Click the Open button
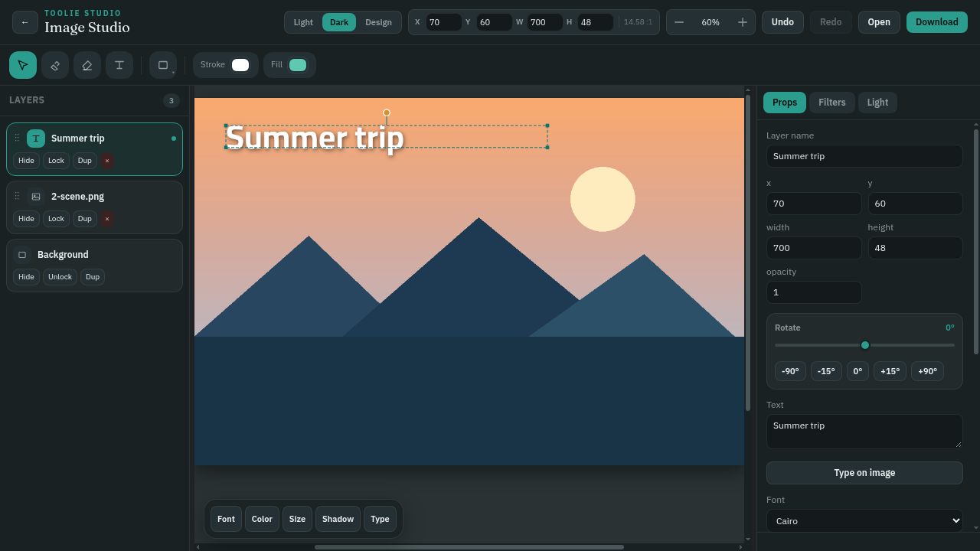The width and height of the screenshot is (980, 551). (x=879, y=22)
